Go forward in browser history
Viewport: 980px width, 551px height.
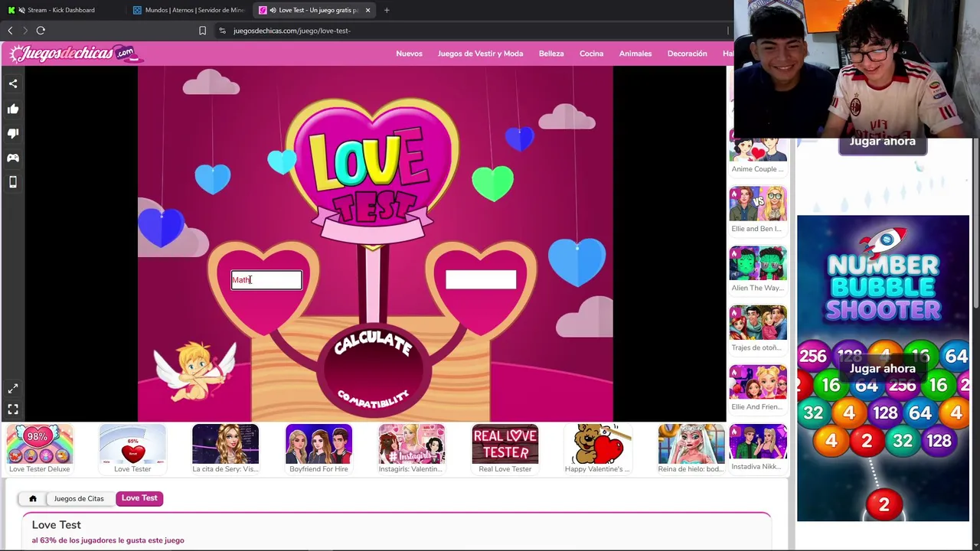[25, 31]
